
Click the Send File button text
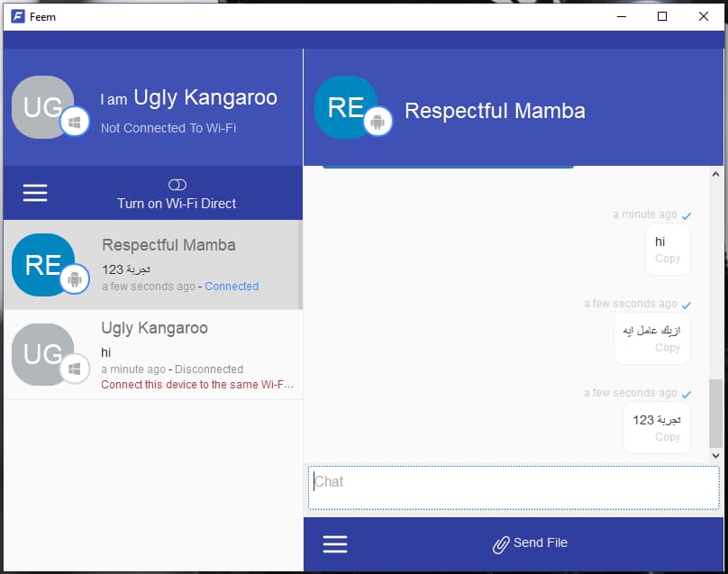point(541,542)
